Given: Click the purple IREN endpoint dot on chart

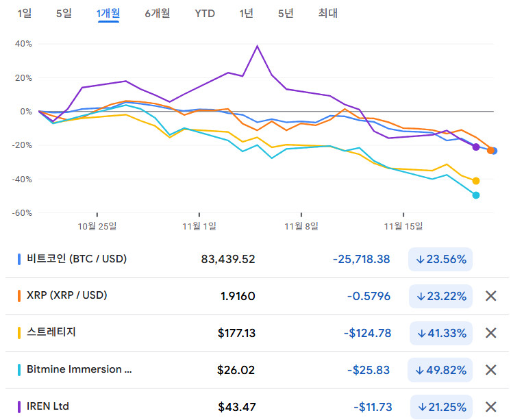Looking at the screenshot, I should click(x=476, y=147).
